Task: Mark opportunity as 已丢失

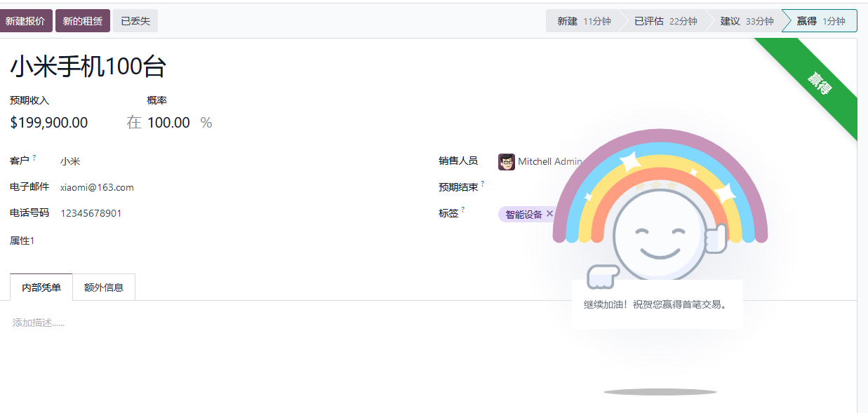Action: [135, 21]
